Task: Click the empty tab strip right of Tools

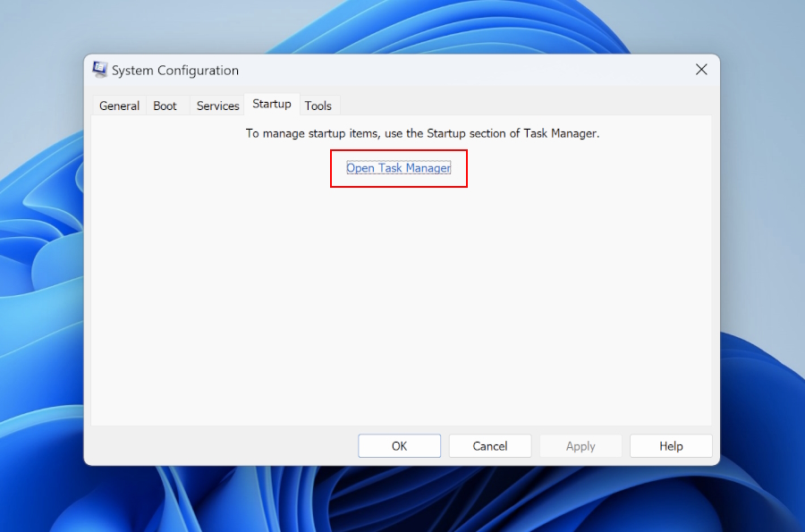Action: tap(519, 104)
